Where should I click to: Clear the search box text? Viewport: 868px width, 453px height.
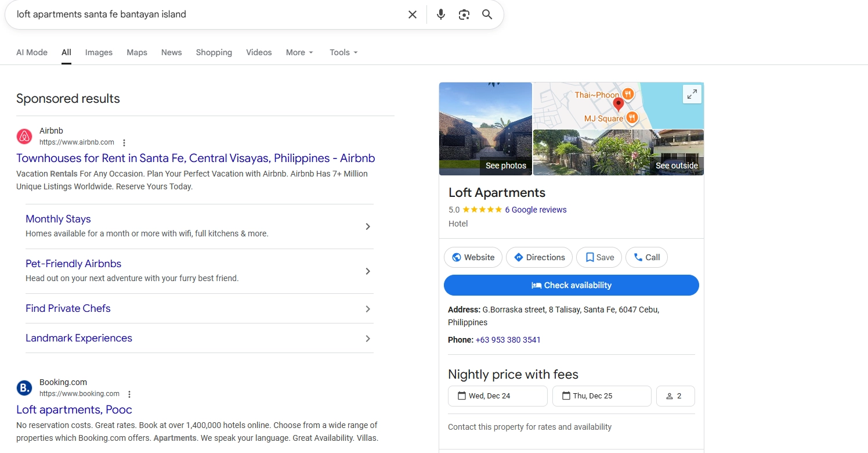coord(412,15)
